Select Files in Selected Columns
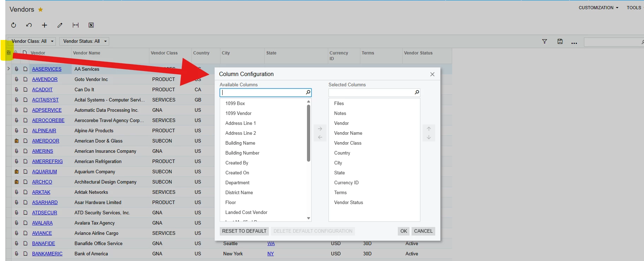Image resolution: width=644 pixels, height=261 pixels. click(x=339, y=103)
